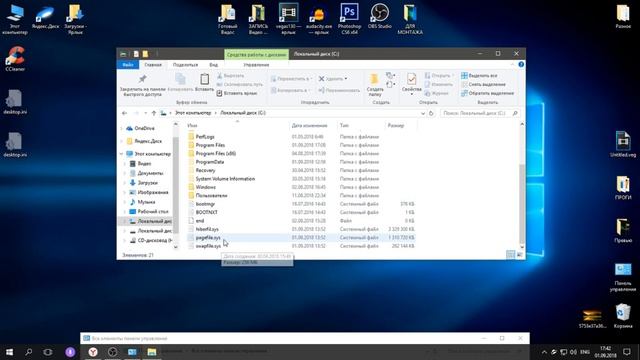Select the pagefile.sys file row
This screenshot has width=640, height=360.
coord(301,238)
